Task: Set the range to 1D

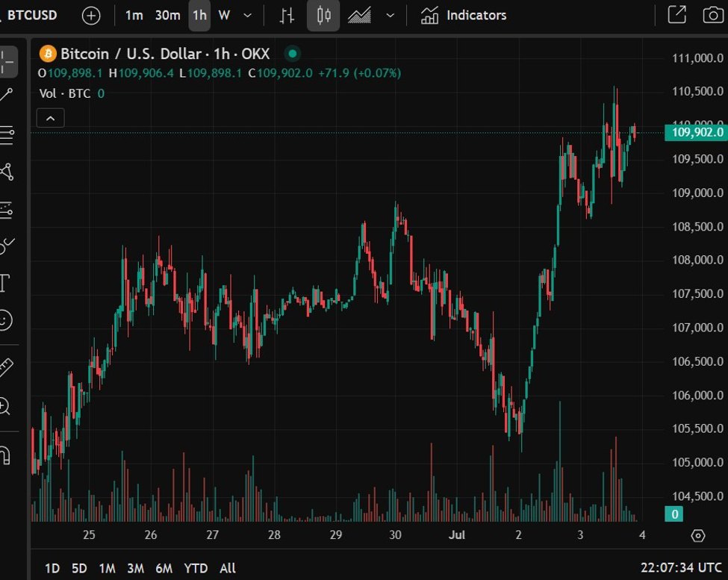Action: pyautogui.click(x=52, y=568)
